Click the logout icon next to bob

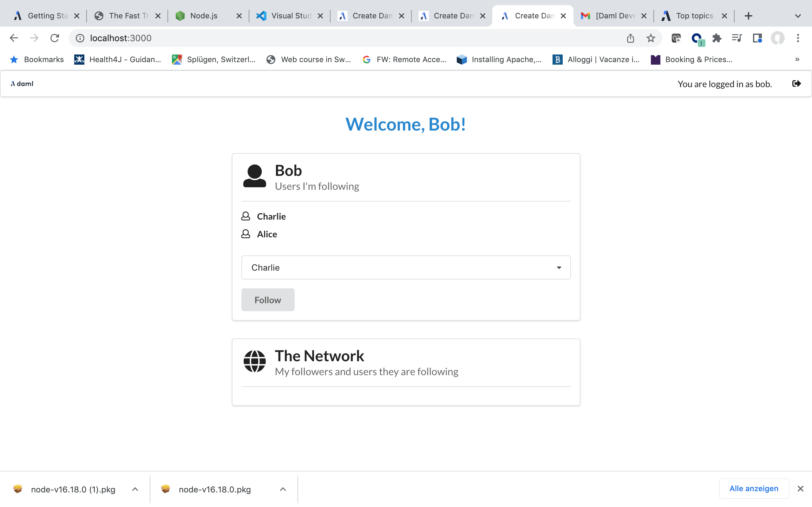(x=796, y=83)
